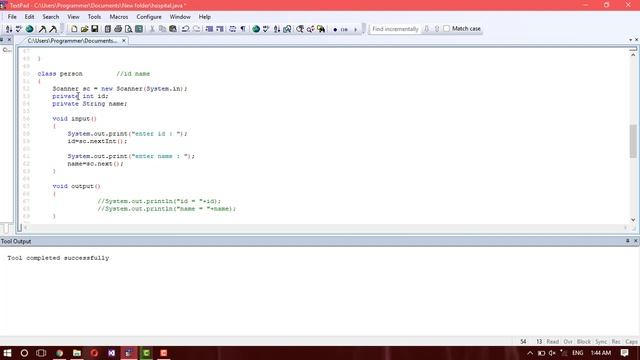The height and width of the screenshot is (360, 640).
Task: Open Visual Studio from the taskbar
Action: [x=112, y=353]
